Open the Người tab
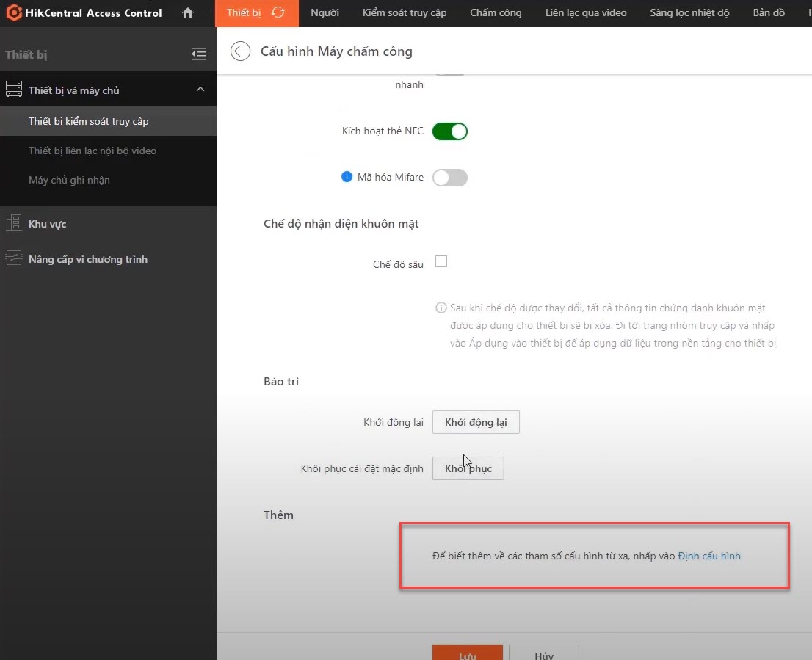Viewport: 812px width, 660px height. pyautogui.click(x=325, y=13)
